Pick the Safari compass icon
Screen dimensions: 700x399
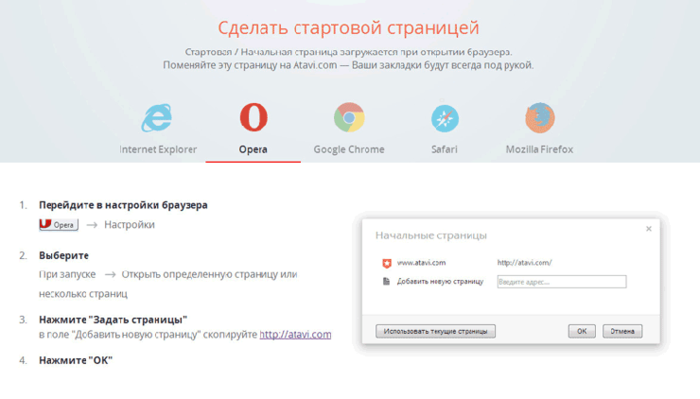tap(445, 118)
